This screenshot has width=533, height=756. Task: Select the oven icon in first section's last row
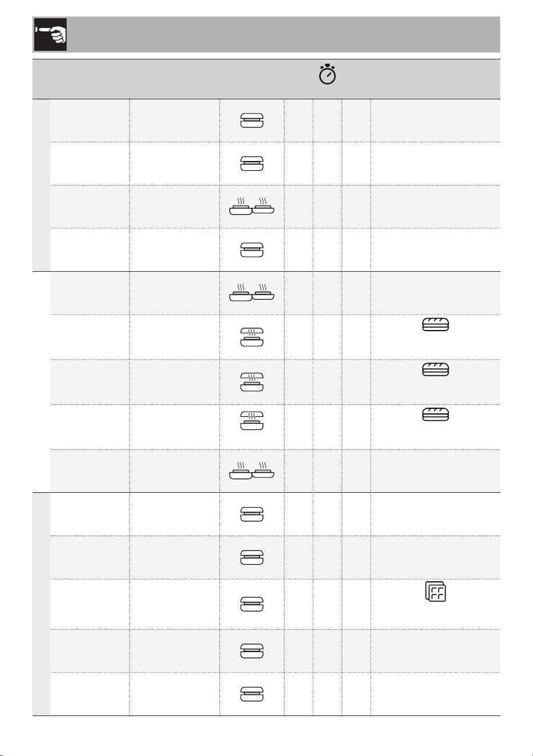point(252,250)
